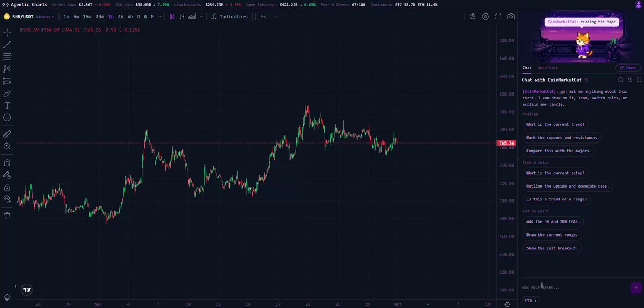Expand the timeframe list dropdown
The width and height of the screenshot is (644, 308).
[160, 17]
